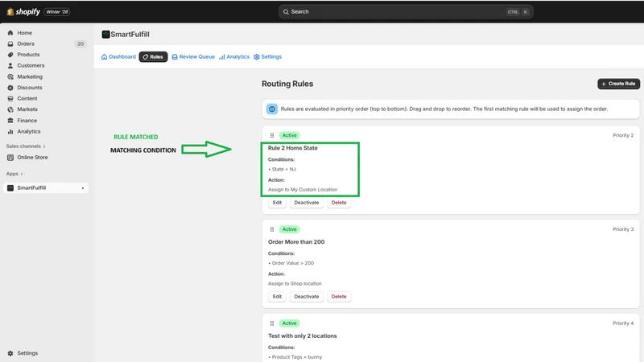Expand the Sales channels section
The width and height of the screenshot is (644, 362).
26,146
